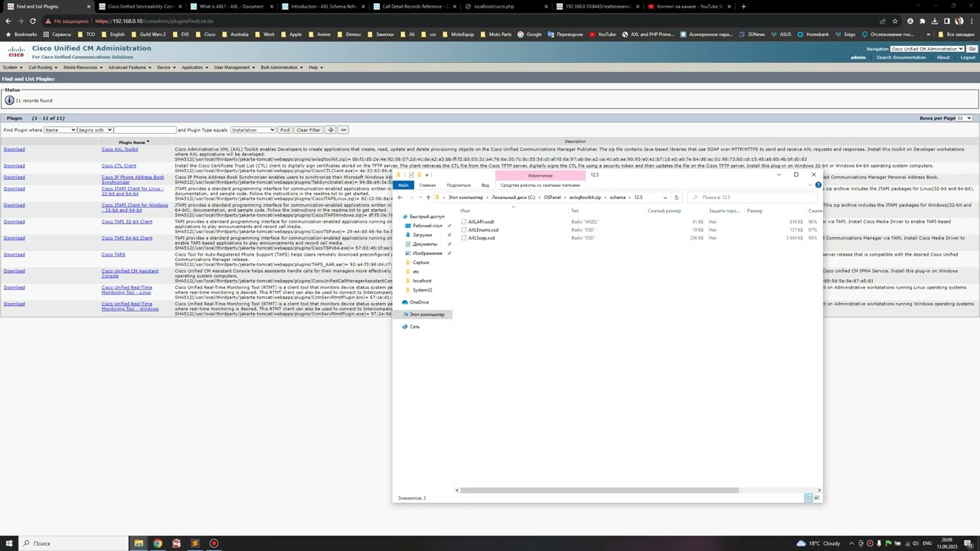The width and height of the screenshot is (980, 551).
Task: Click the minus icon next to Clear Filter
Action: 343,130
